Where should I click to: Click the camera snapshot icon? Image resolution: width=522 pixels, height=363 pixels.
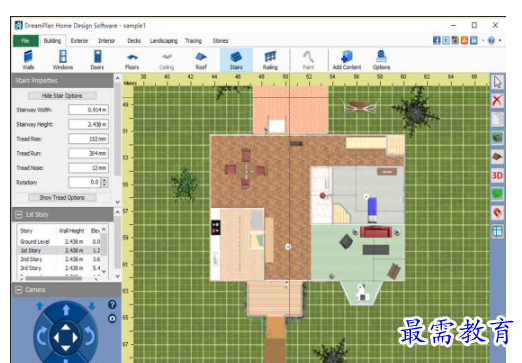tap(112, 319)
